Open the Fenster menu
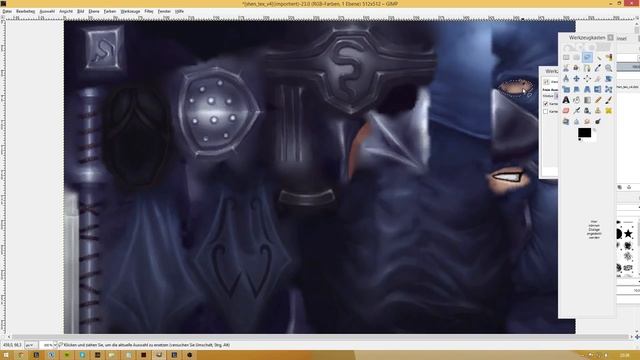 (164, 11)
